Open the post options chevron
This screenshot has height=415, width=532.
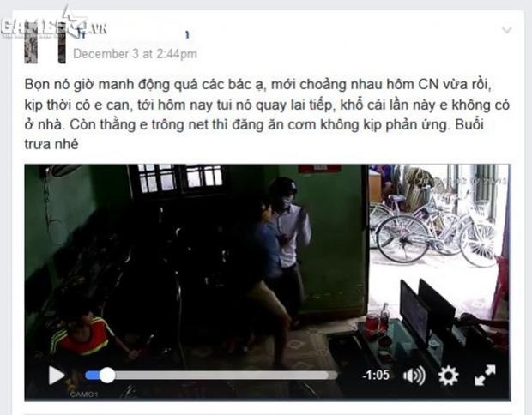(x=507, y=30)
